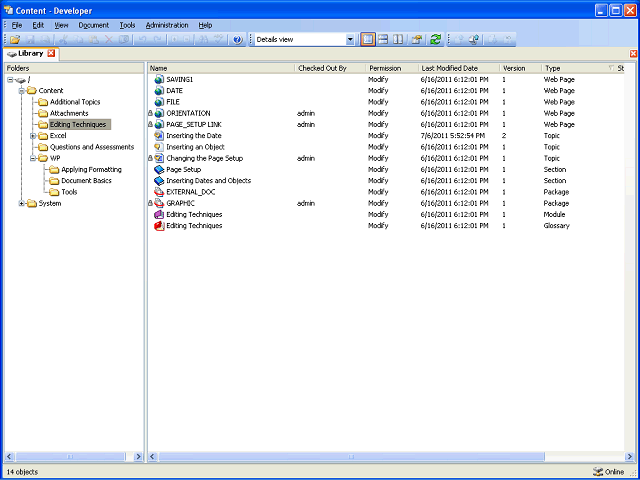
Task: Click the Undo arrow toolbar icon
Action: click(x=142, y=40)
